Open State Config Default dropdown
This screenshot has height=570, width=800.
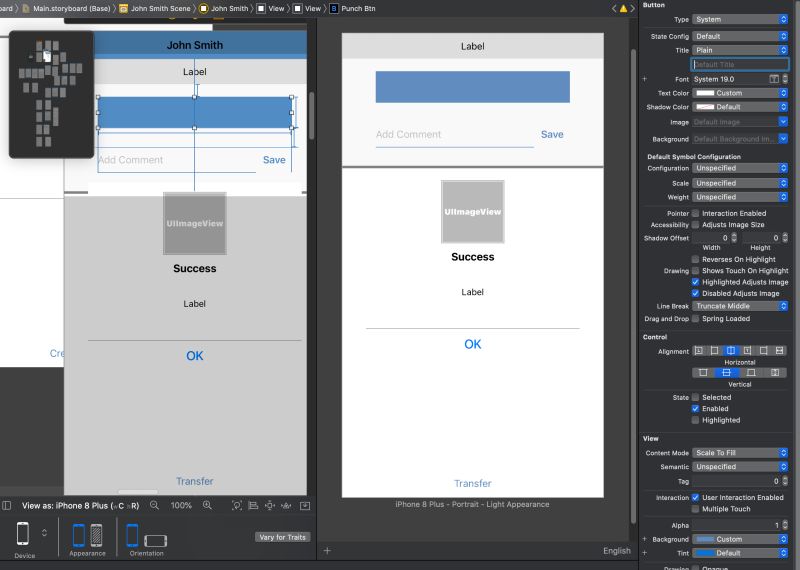[740, 36]
